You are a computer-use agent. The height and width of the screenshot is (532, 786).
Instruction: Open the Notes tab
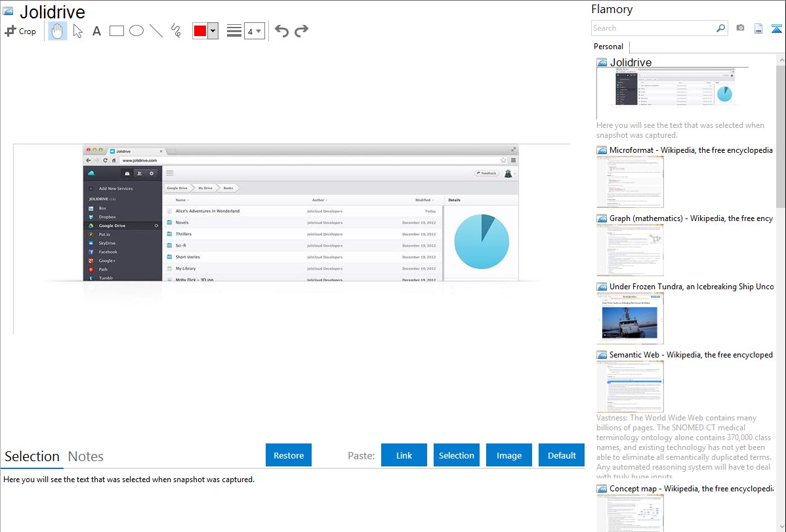coord(86,457)
